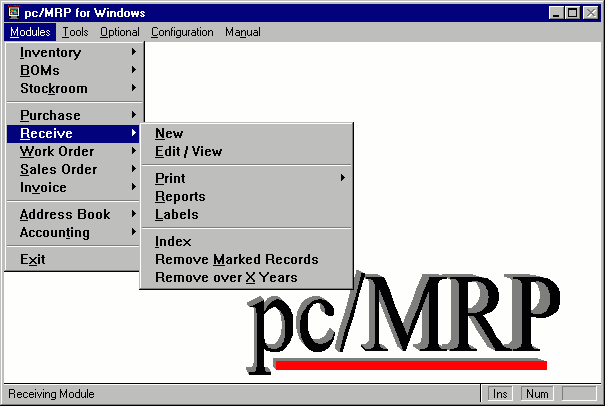607x408 pixels.
Task: Expand submenu arrow next to Address Book
Action: pos(134,214)
